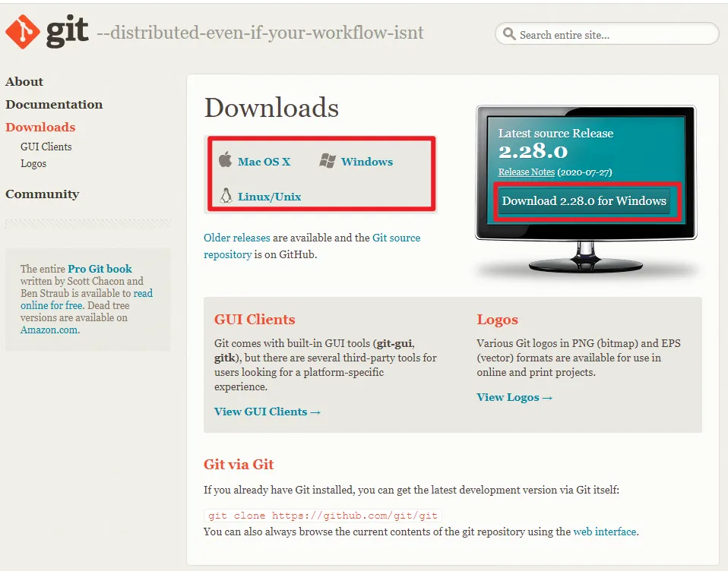Open the Older releases link
Viewport: 728px width, 571px height.
237,238
